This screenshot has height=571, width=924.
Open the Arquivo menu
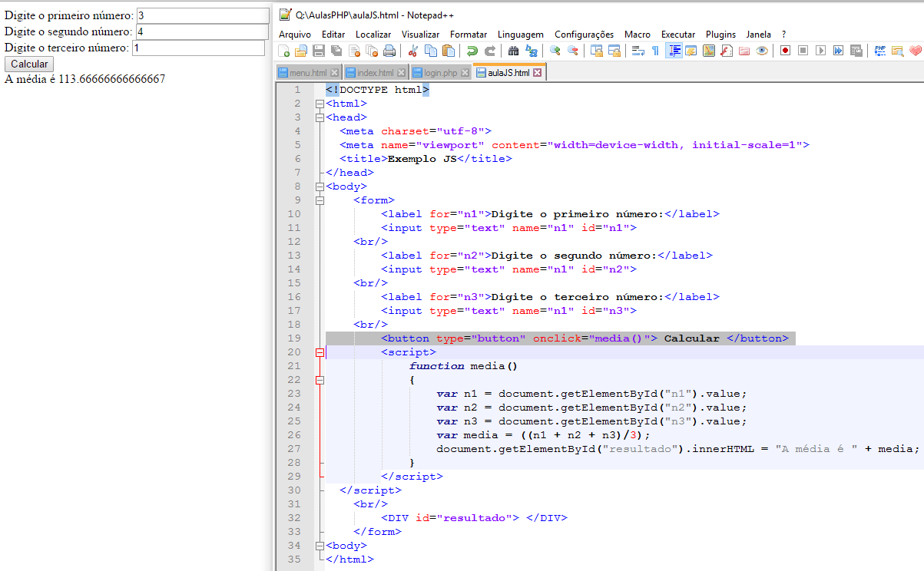click(295, 35)
